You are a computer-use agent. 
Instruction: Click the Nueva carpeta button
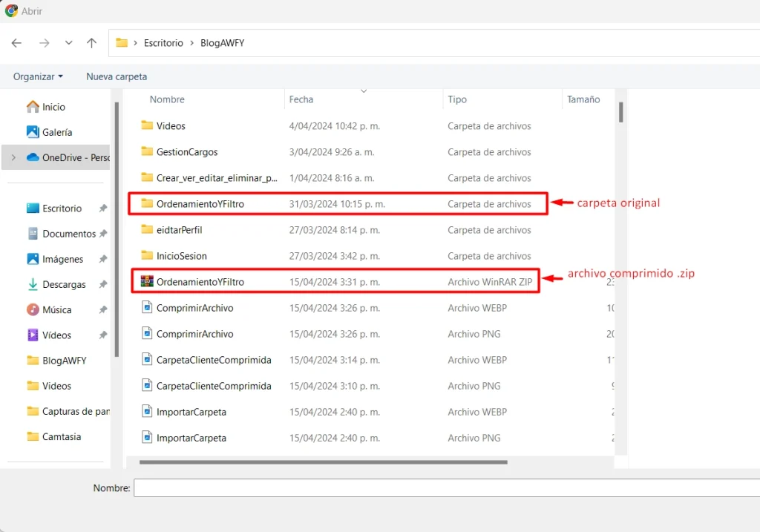click(x=117, y=76)
